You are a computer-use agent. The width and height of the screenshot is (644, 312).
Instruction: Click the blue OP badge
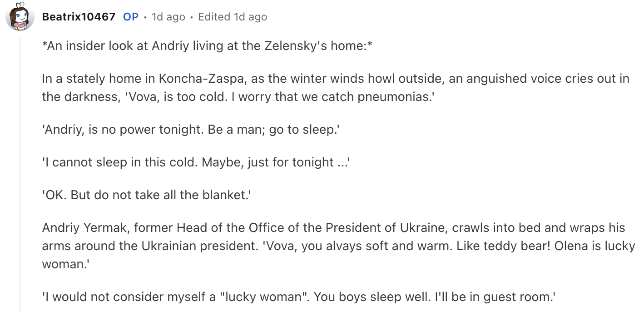click(131, 17)
